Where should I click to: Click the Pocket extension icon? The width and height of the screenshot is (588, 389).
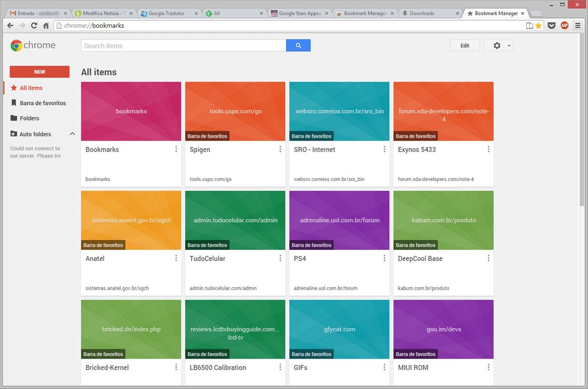point(552,25)
